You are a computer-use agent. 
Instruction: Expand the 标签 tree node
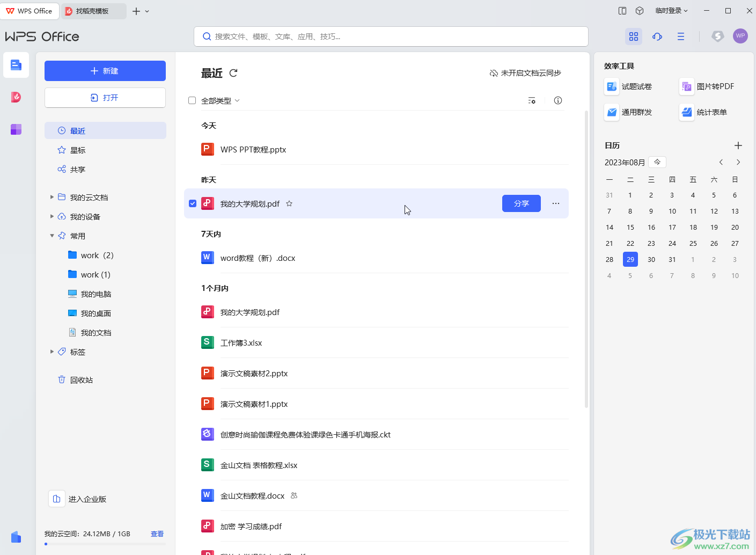click(52, 352)
